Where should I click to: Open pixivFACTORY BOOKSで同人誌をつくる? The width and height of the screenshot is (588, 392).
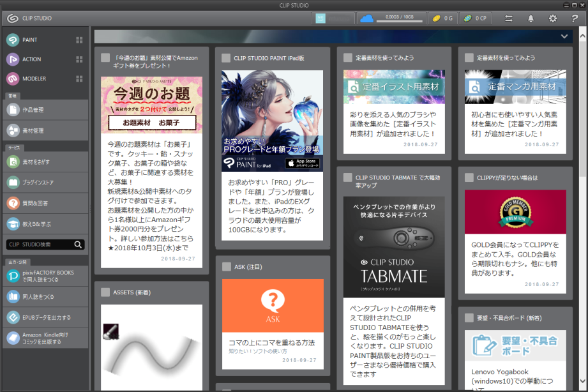pyautogui.click(x=45, y=276)
